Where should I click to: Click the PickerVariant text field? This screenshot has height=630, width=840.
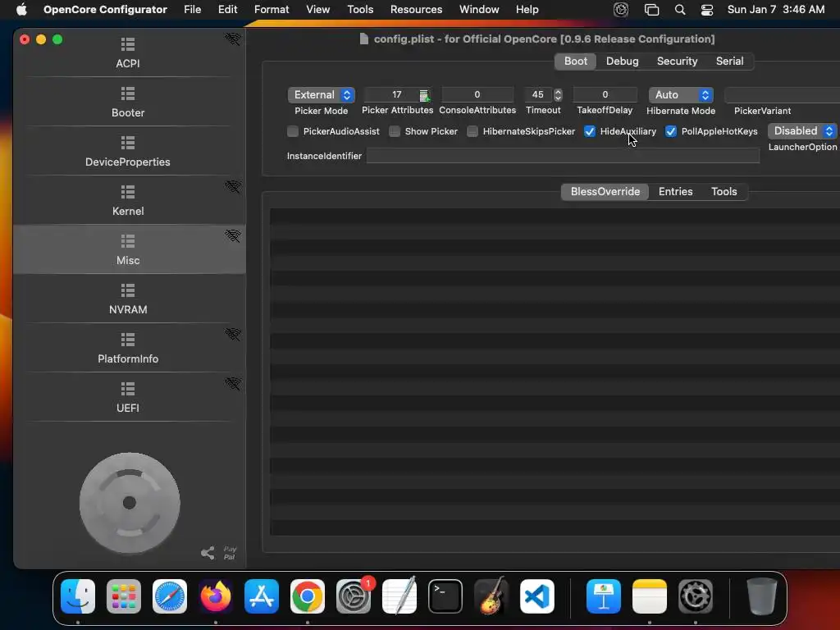[782, 95]
